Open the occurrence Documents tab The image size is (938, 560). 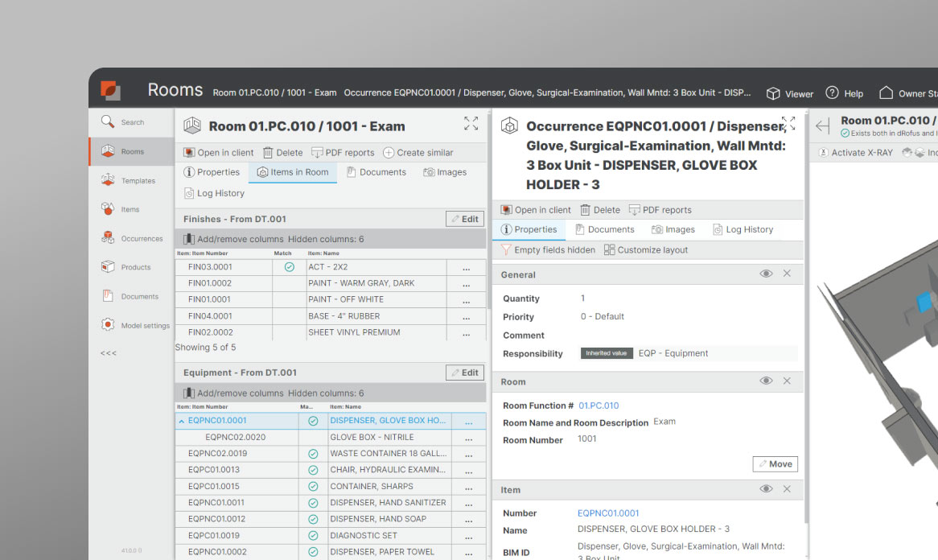tap(604, 230)
